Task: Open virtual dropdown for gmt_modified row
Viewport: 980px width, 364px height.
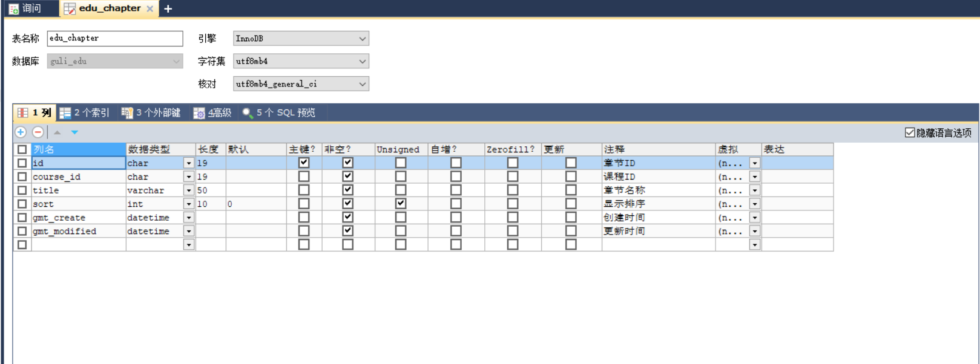Action: (x=755, y=231)
